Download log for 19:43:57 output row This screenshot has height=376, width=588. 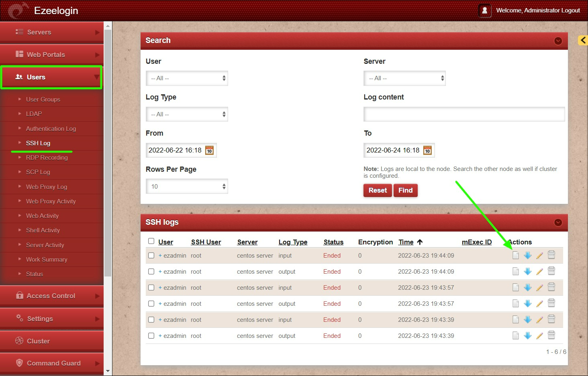click(x=528, y=303)
